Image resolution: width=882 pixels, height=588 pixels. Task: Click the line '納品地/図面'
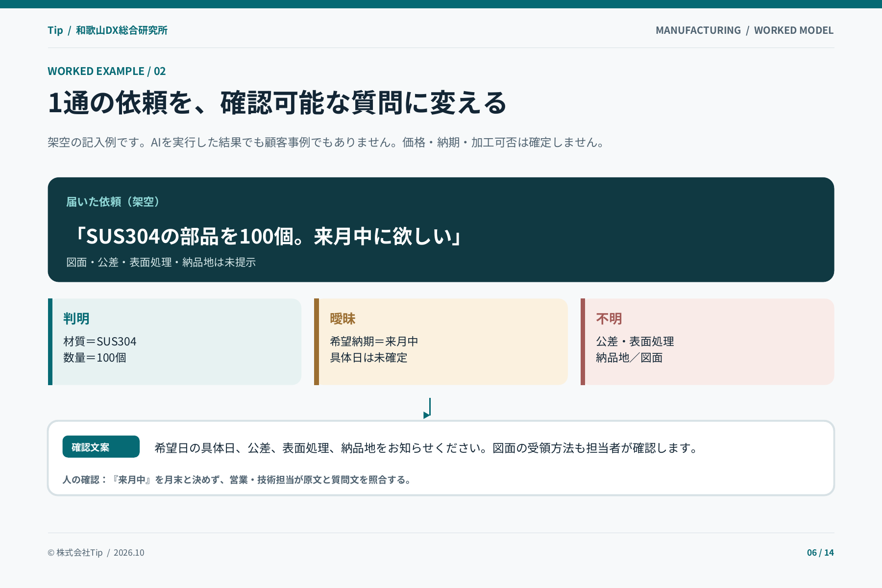[629, 358]
